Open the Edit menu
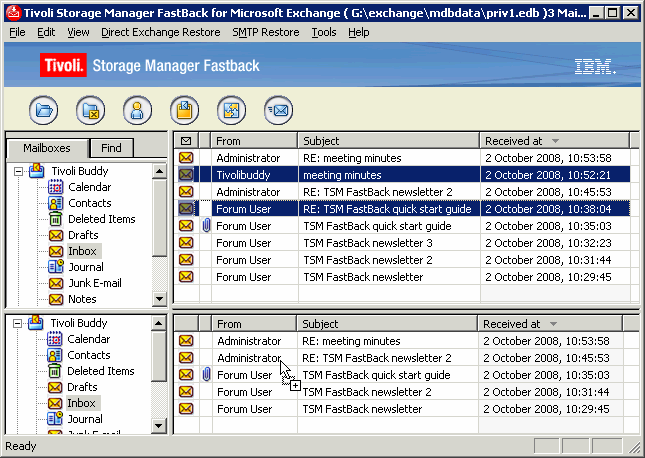645x458 pixels. (x=46, y=32)
